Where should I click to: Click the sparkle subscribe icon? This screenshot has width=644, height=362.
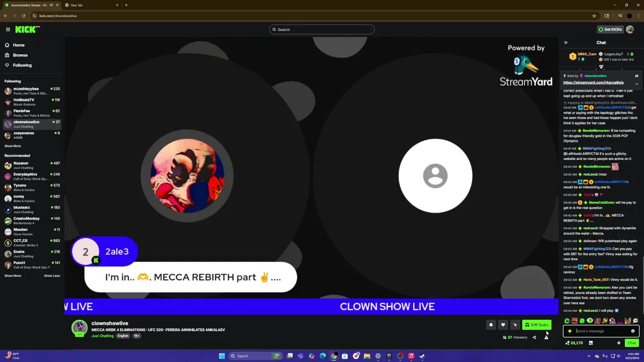pyautogui.click(x=515, y=325)
